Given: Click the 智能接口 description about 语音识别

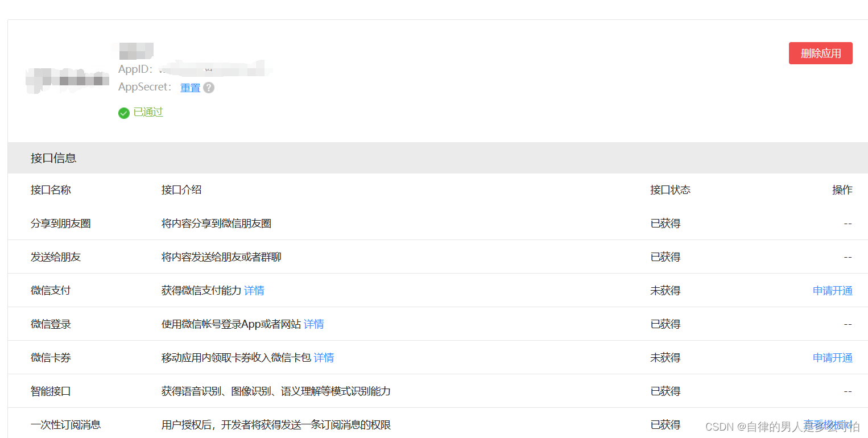Looking at the screenshot, I should click(x=276, y=391).
